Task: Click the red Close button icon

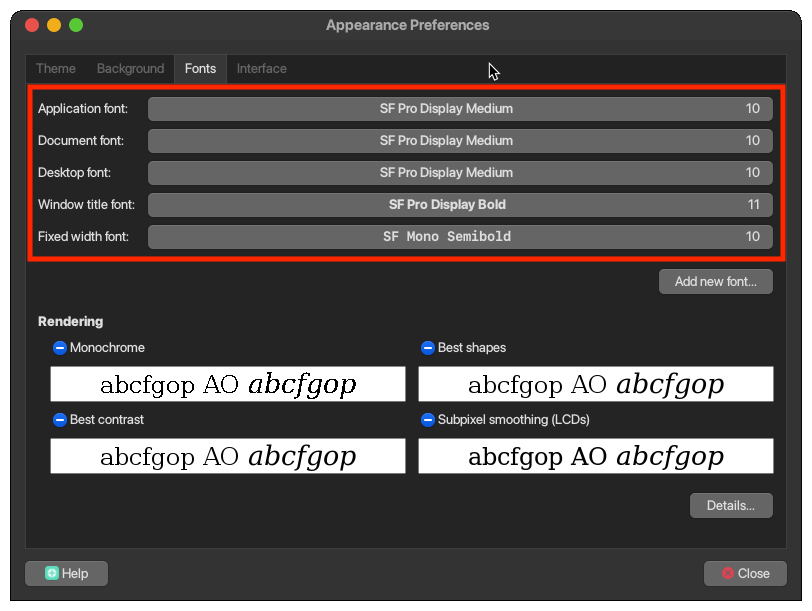Action: pyautogui.click(x=726, y=573)
